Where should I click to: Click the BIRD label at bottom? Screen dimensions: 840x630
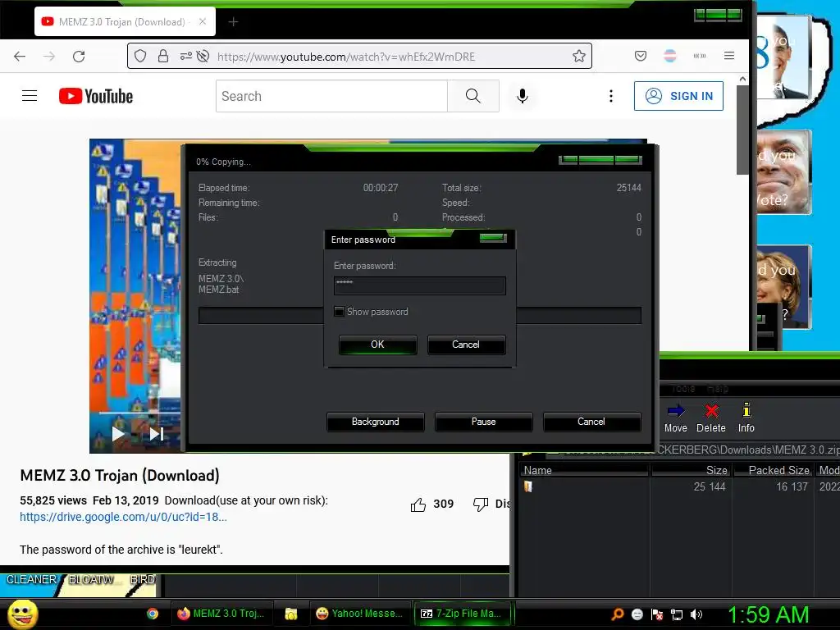pos(143,580)
